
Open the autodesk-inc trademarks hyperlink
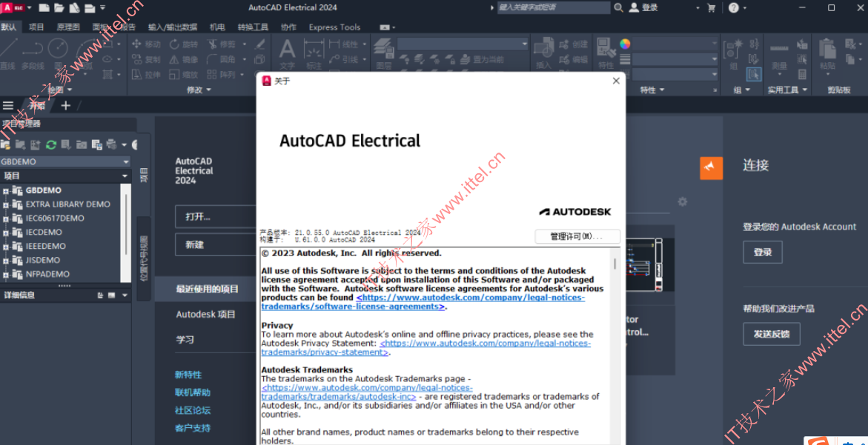click(x=367, y=392)
